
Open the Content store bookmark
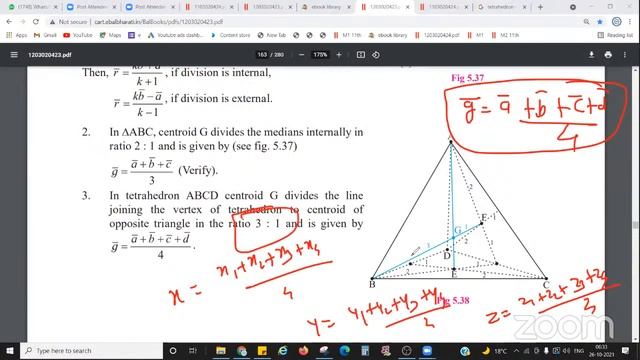tap(230, 36)
